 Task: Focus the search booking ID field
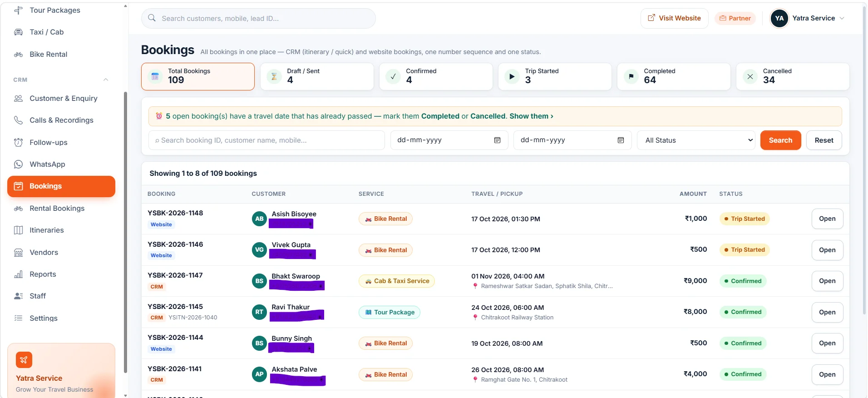pyautogui.click(x=266, y=140)
